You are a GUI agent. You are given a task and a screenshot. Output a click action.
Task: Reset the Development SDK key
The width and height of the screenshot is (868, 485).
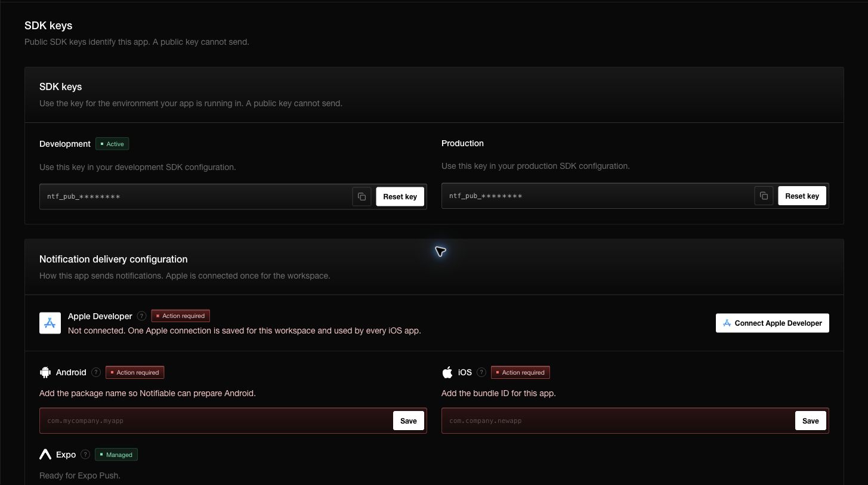point(400,196)
